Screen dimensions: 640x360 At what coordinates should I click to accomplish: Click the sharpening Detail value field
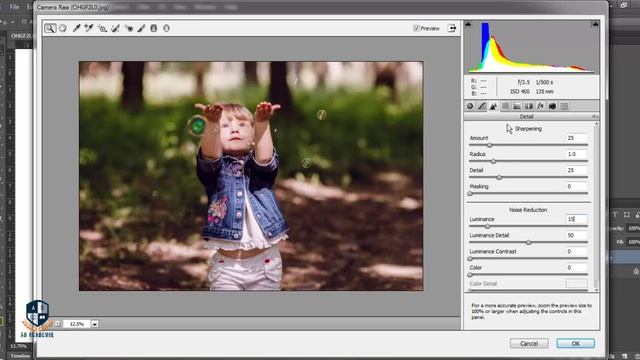click(576, 170)
